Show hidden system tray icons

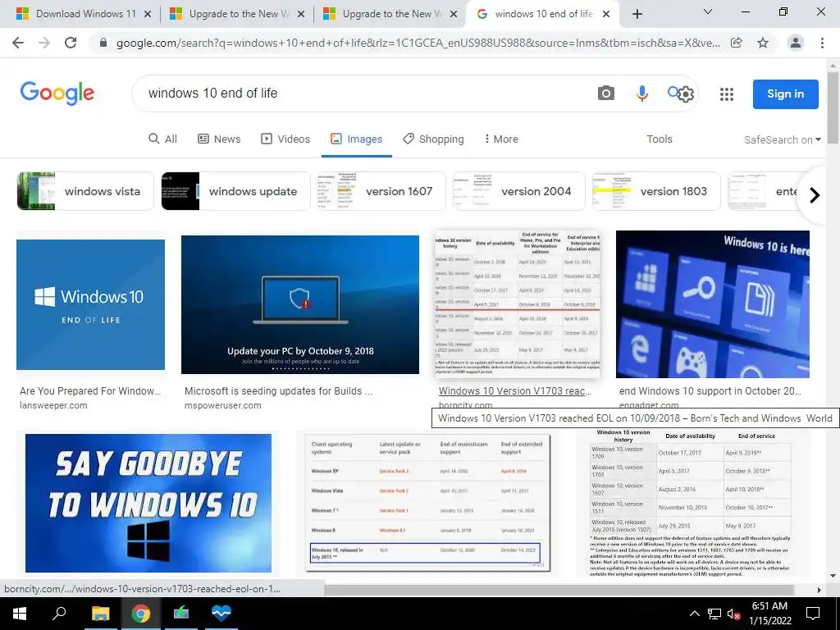click(x=694, y=614)
